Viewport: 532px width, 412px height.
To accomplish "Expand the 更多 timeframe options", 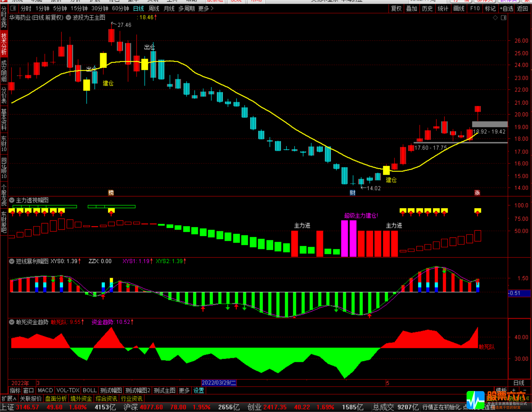I will coord(206,8).
